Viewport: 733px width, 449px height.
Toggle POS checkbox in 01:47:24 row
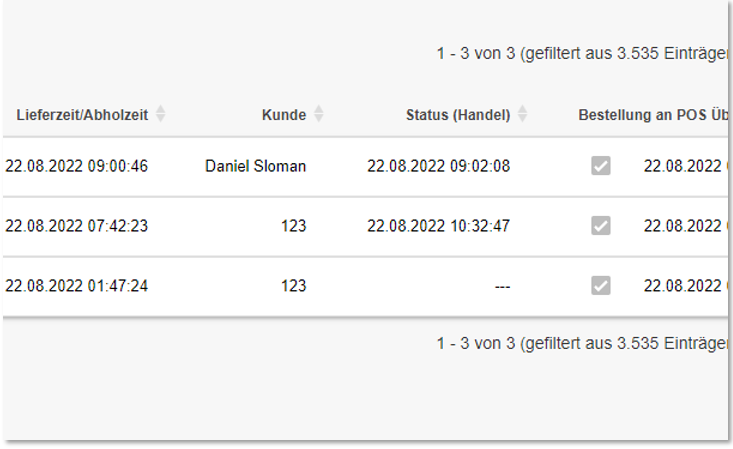coord(600,286)
